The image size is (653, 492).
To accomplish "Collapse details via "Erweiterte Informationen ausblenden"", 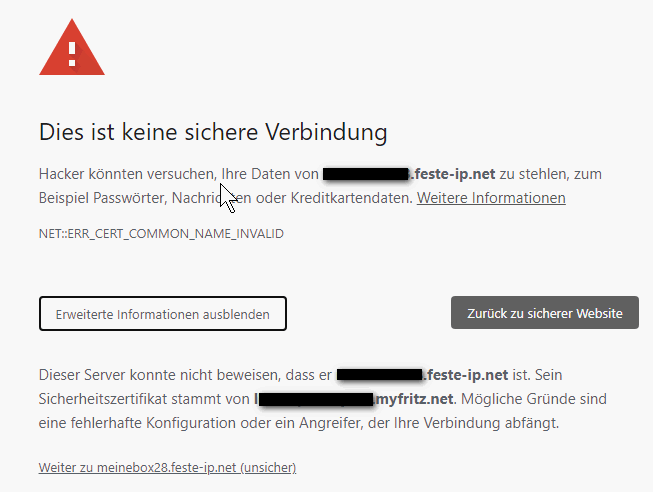I will (163, 313).
